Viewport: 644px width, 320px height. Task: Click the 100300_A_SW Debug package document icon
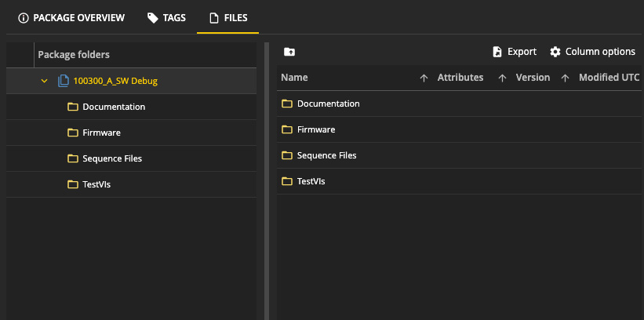tap(64, 82)
